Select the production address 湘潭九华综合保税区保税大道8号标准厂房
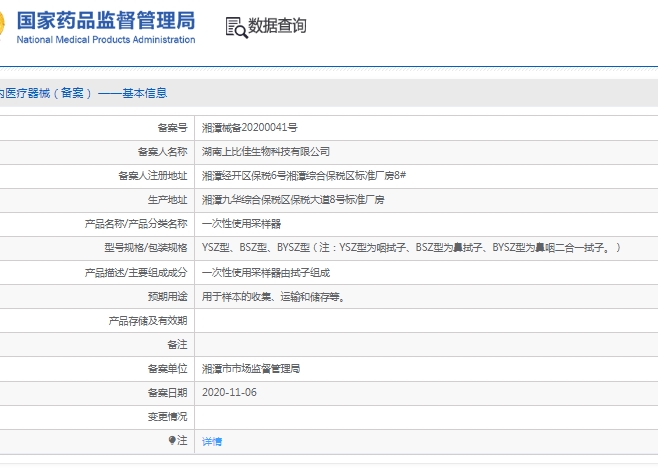The height and width of the screenshot is (470, 658). pyautogui.click(x=293, y=200)
